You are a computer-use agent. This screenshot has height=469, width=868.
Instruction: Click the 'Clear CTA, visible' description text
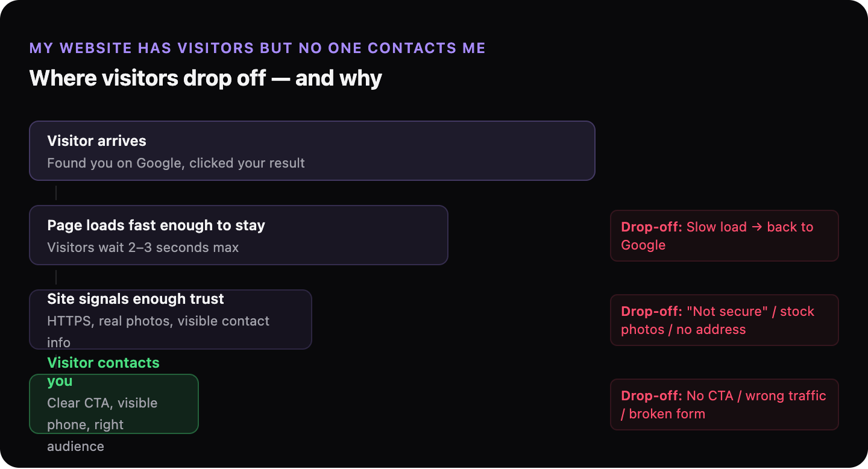click(102, 403)
